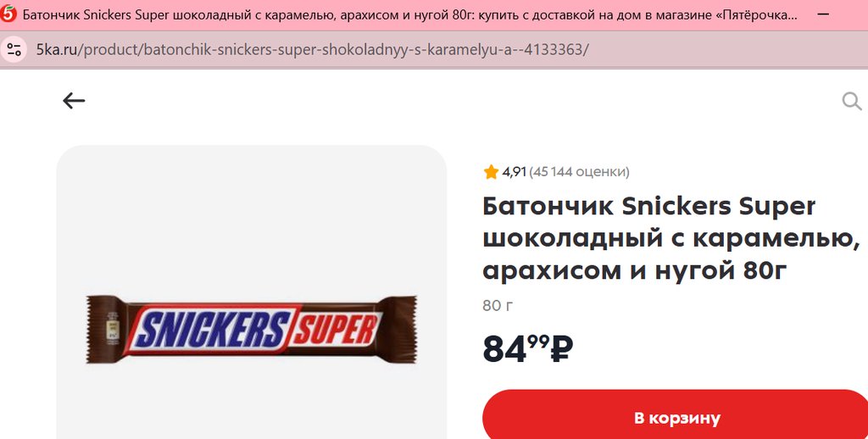Image resolution: width=868 pixels, height=439 pixels.
Task: Open the Snickers Super product image
Action: click(x=251, y=330)
